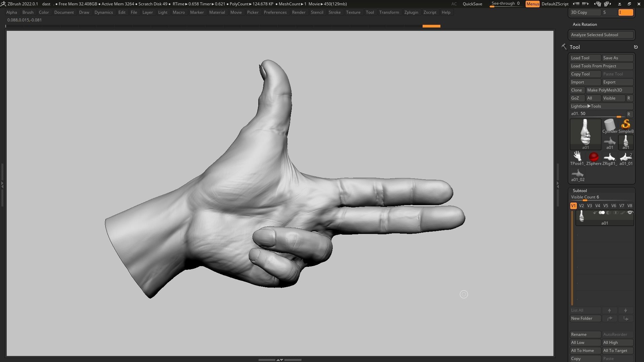The image size is (644, 362).
Task: Collapse the Axis Rotation section
Action: click(585, 24)
